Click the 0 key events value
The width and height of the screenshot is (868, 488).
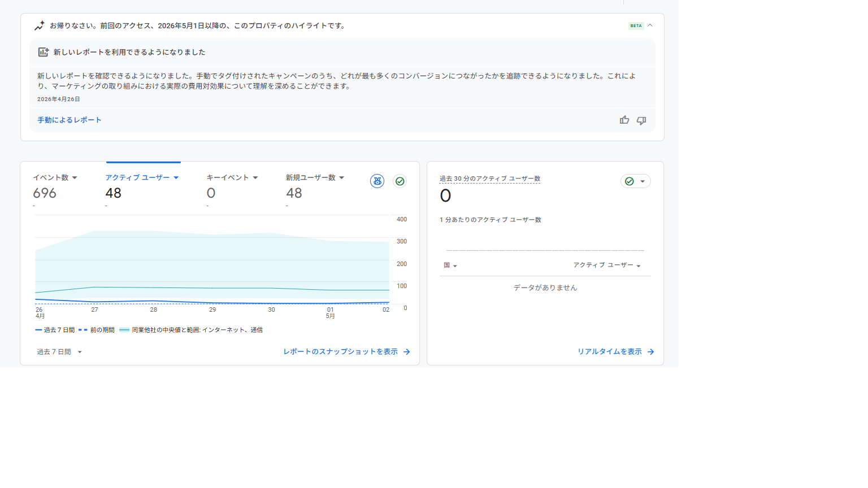click(211, 193)
